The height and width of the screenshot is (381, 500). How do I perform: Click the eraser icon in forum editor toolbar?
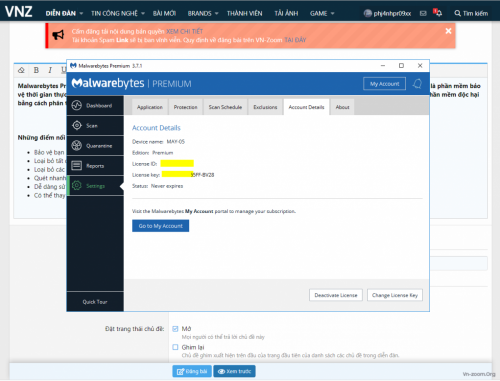pos(21,70)
